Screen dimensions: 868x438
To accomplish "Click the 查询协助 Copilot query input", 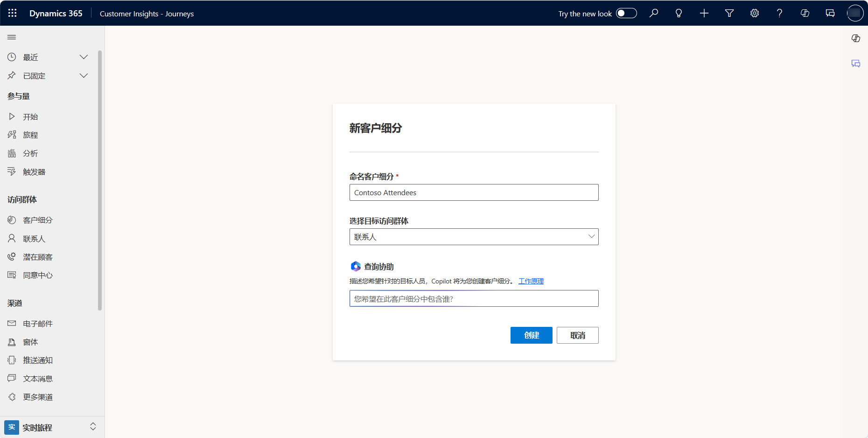I will pyautogui.click(x=474, y=298).
